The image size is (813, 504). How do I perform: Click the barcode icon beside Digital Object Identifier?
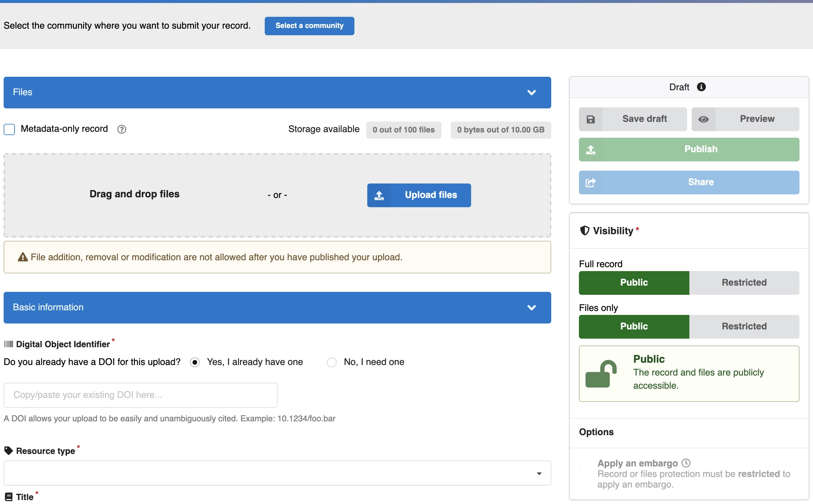pyautogui.click(x=8, y=344)
